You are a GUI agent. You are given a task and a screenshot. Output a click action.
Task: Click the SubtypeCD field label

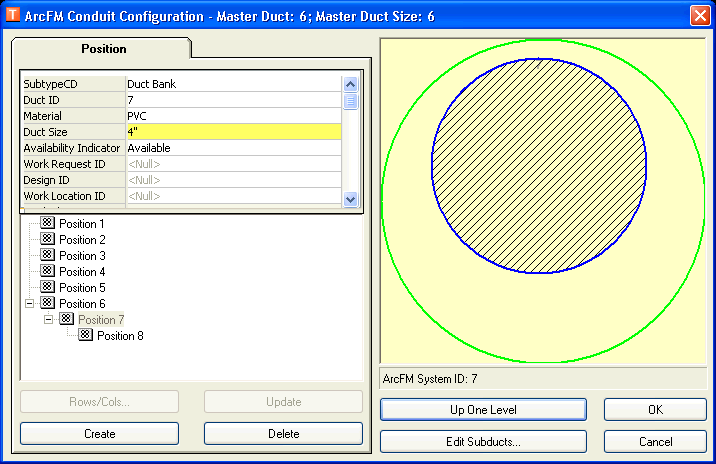[x=50, y=84]
